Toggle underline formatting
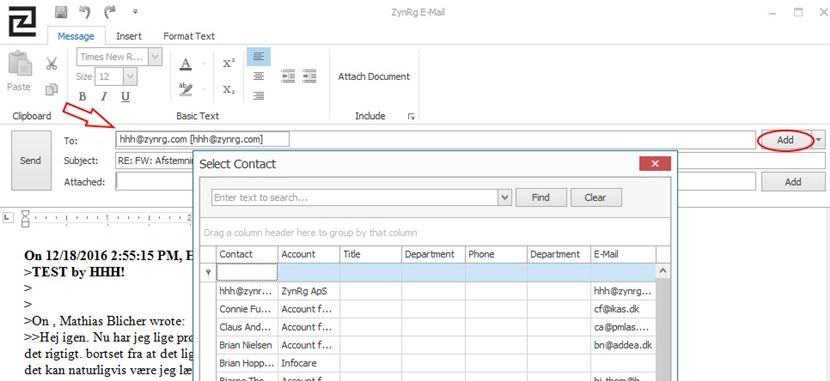 (125, 97)
